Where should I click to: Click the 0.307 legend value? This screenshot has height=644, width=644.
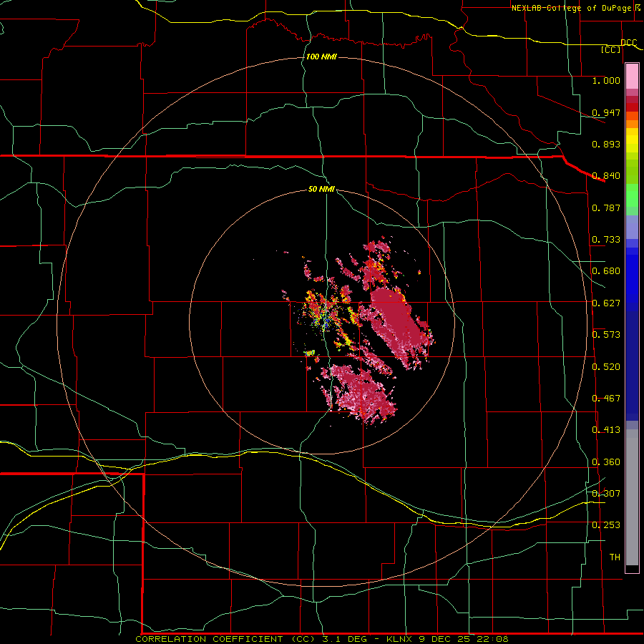[606, 493]
